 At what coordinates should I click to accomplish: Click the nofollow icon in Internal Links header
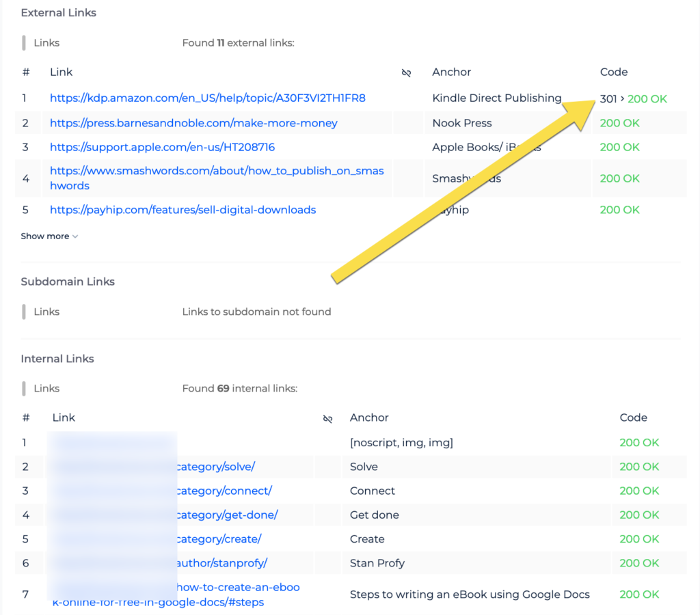328,418
